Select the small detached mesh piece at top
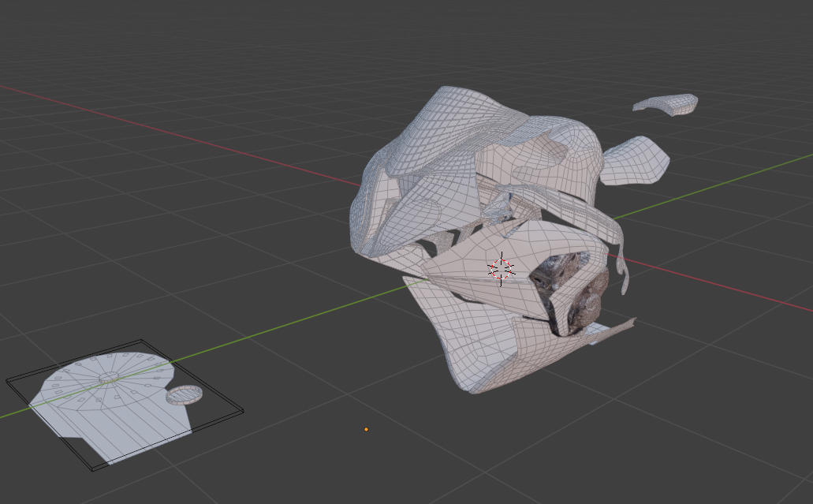Image resolution: width=813 pixels, height=504 pixels. click(x=666, y=104)
